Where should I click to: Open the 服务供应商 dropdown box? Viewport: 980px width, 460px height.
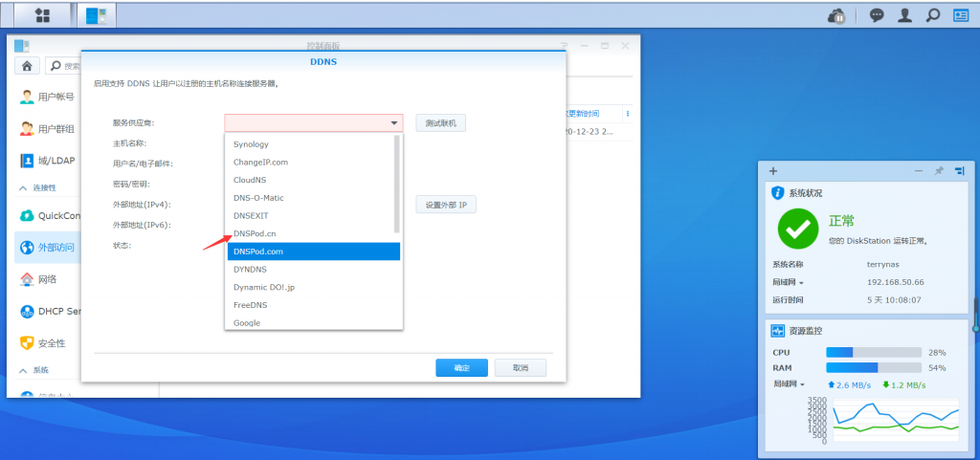[x=314, y=123]
